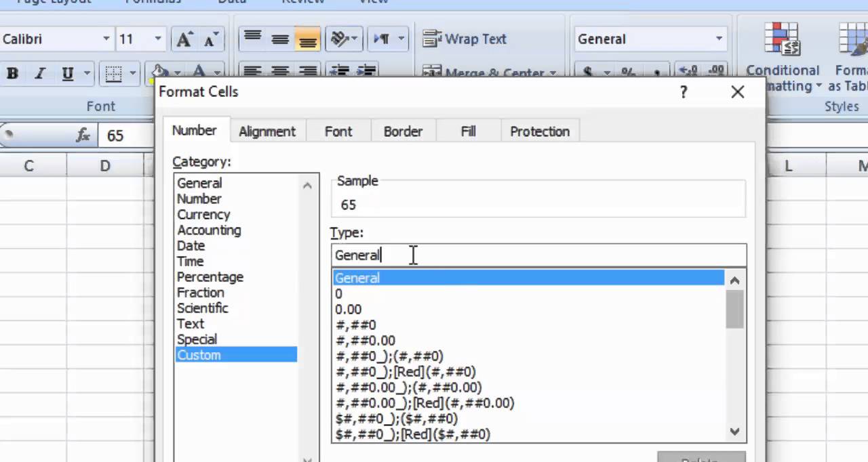Close the Format Cells dialog
The image size is (868, 462).
coord(738,92)
